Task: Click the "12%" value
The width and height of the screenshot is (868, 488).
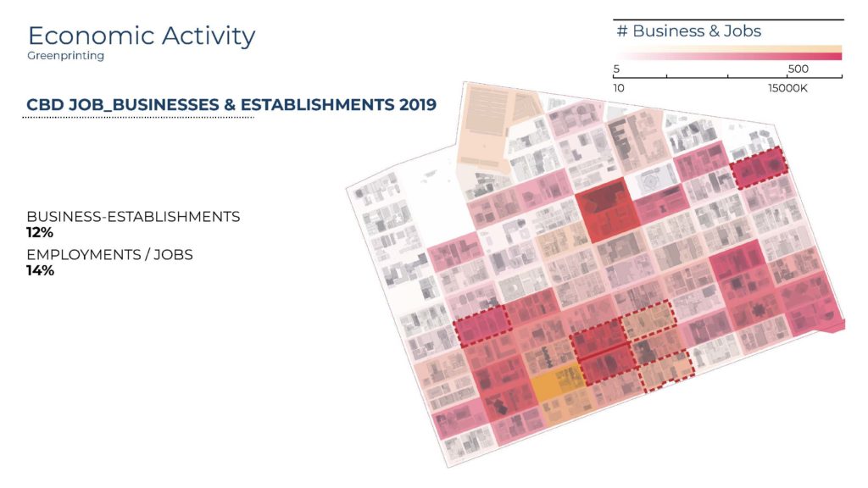Action: pyautogui.click(x=40, y=232)
